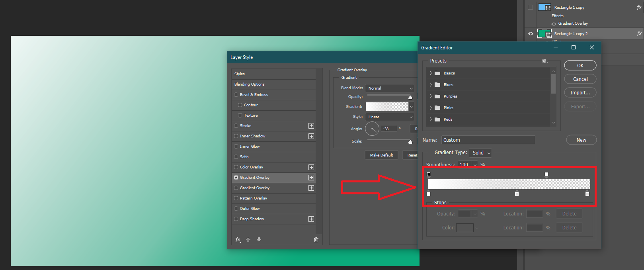Click the presets gear settings icon
The height and width of the screenshot is (270, 644).
coord(544,61)
